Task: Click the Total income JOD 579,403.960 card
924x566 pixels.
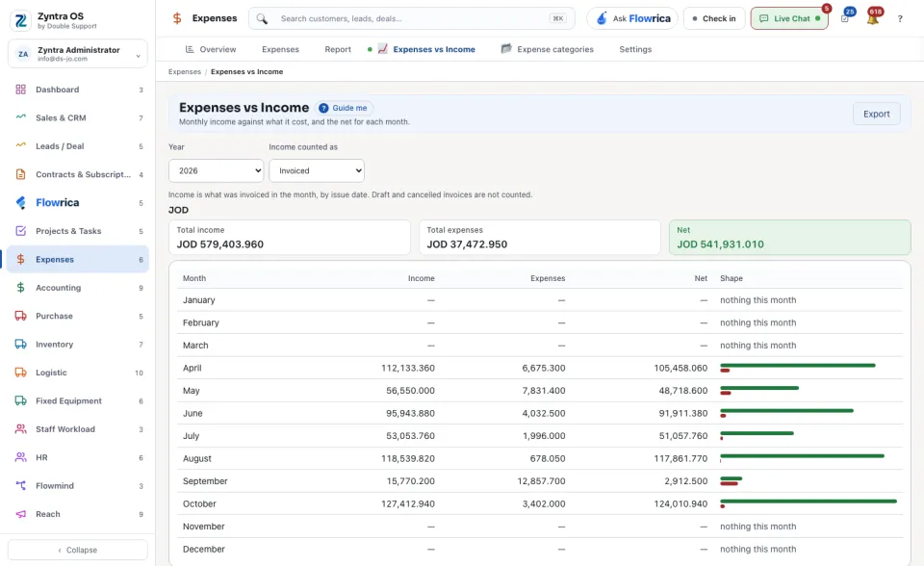Action: point(290,238)
